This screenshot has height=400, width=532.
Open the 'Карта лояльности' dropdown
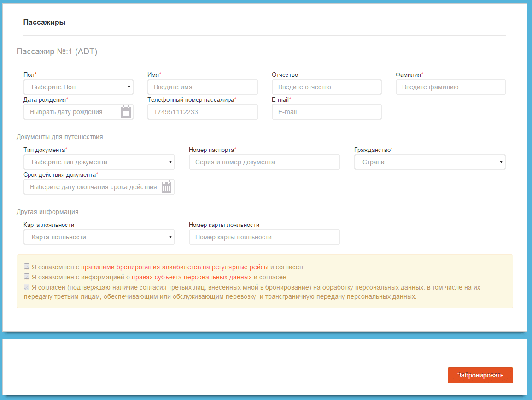pyautogui.click(x=99, y=237)
